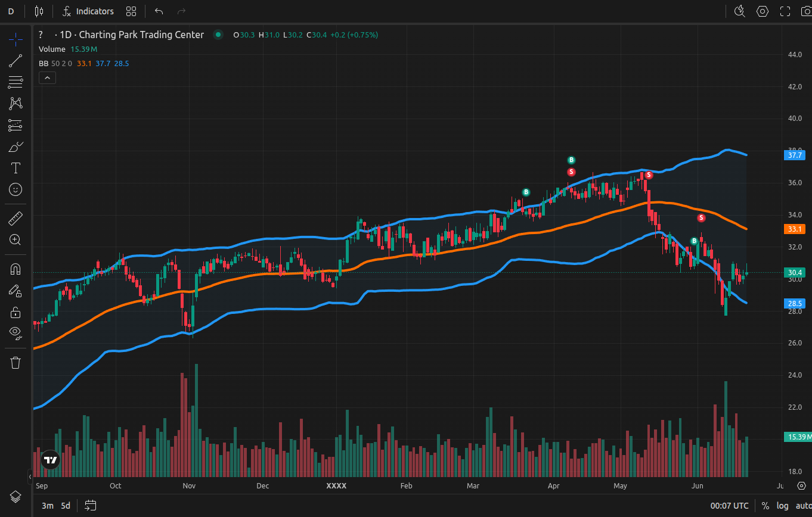Open the candlestick chart type dropdown

[x=39, y=11]
